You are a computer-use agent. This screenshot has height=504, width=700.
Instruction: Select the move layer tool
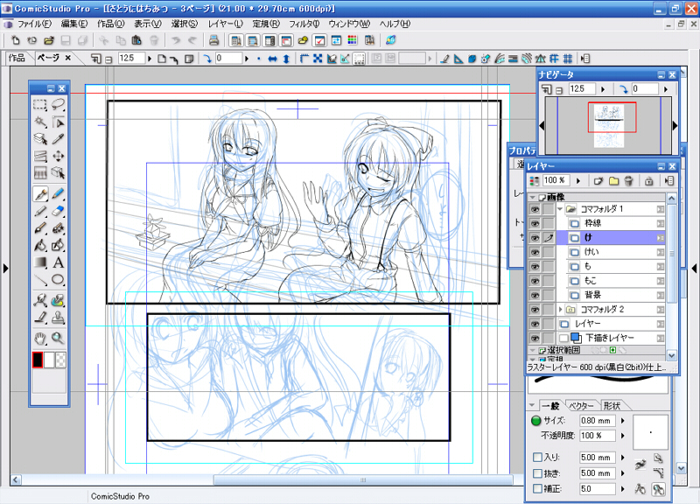point(58,156)
